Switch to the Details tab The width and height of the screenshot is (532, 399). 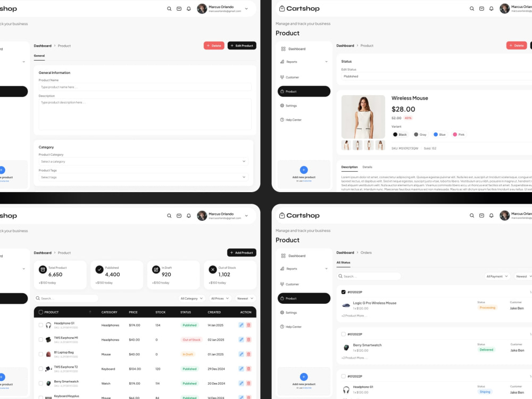(x=367, y=167)
